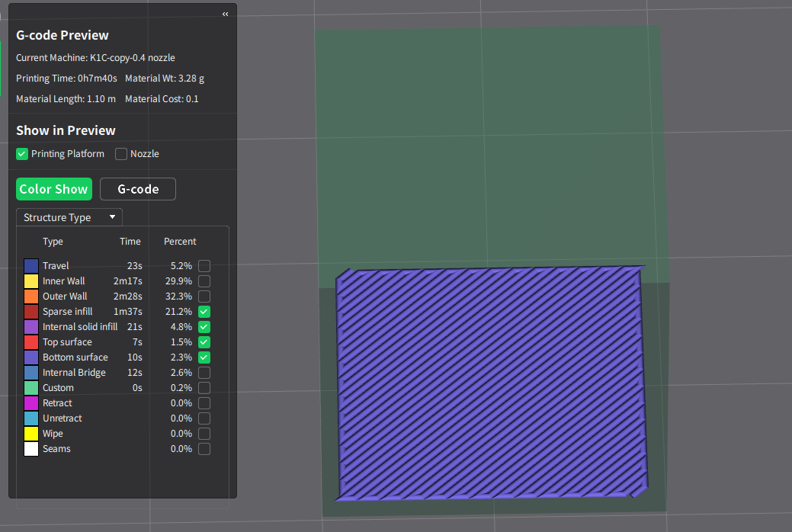Open the Structure Type dropdown
This screenshot has width=792, height=532.
point(69,217)
